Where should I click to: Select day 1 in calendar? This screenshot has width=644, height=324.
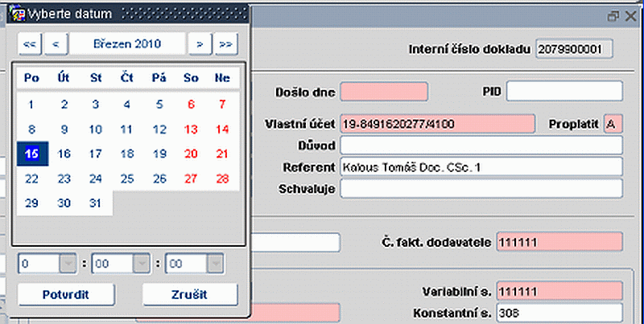pos(31,105)
